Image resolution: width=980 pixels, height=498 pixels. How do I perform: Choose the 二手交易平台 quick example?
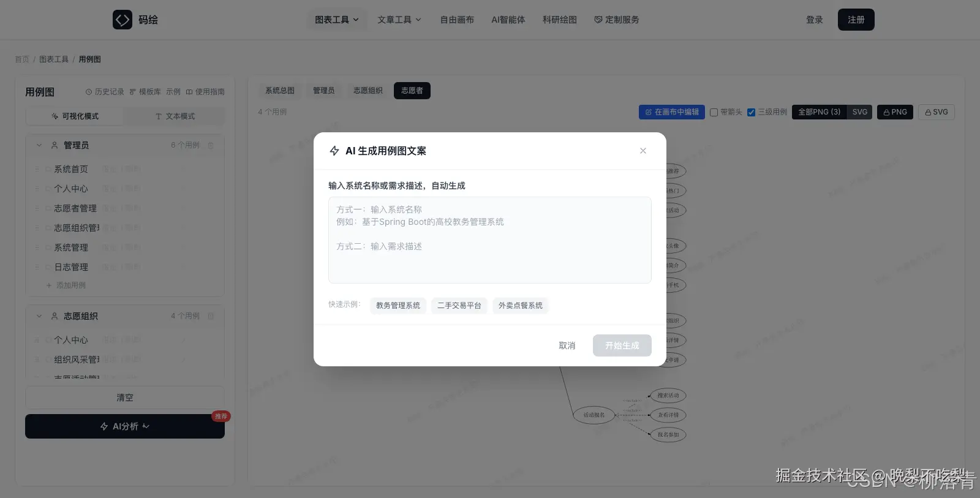pos(459,306)
